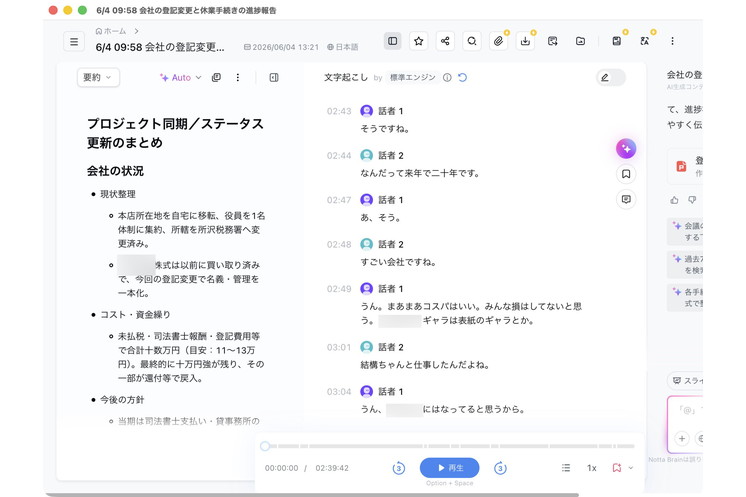Open the 要約 dropdown
The image size is (746, 497).
[98, 78]
